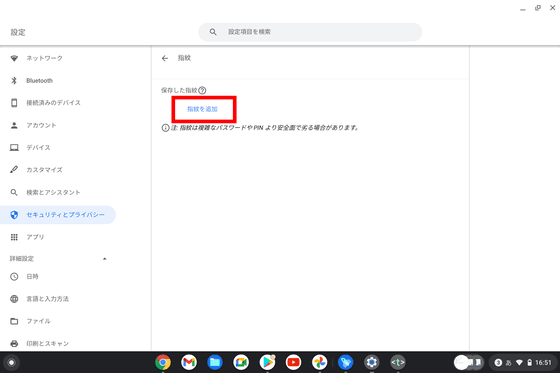Open 接続済みのデバイス settings section
Screen dimensions: 560x373
coord(58,103)
